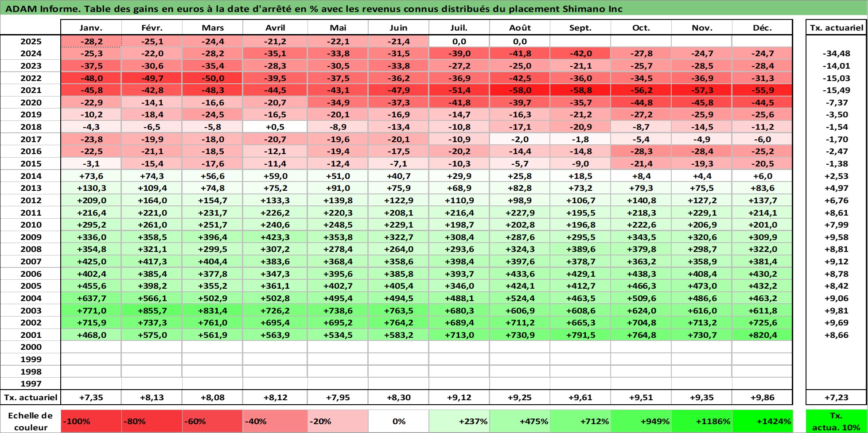Click the 2014 row label
Image resolution: width=868 pixels, height=433 pixels.
pyautogui.click(x=31, y=176)
